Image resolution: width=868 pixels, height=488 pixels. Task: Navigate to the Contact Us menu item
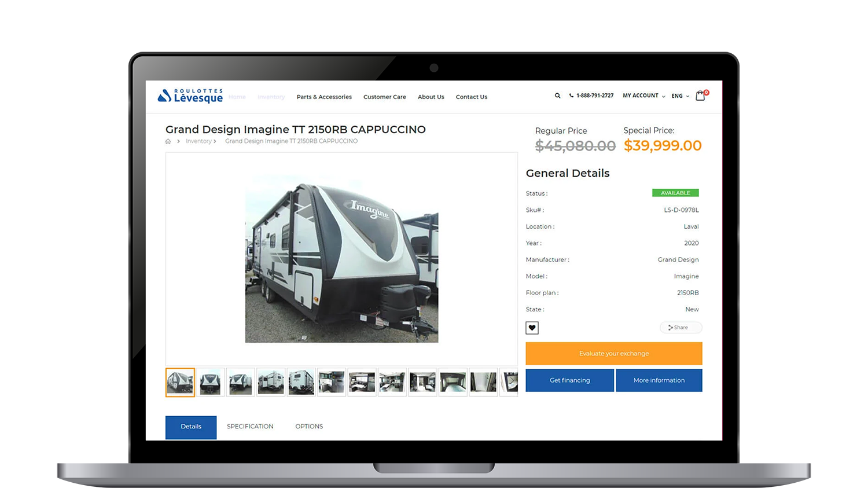(x=472, y=97)
